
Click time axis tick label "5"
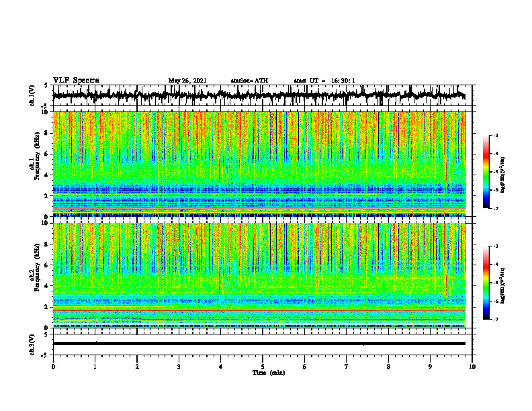coord(263,367)
